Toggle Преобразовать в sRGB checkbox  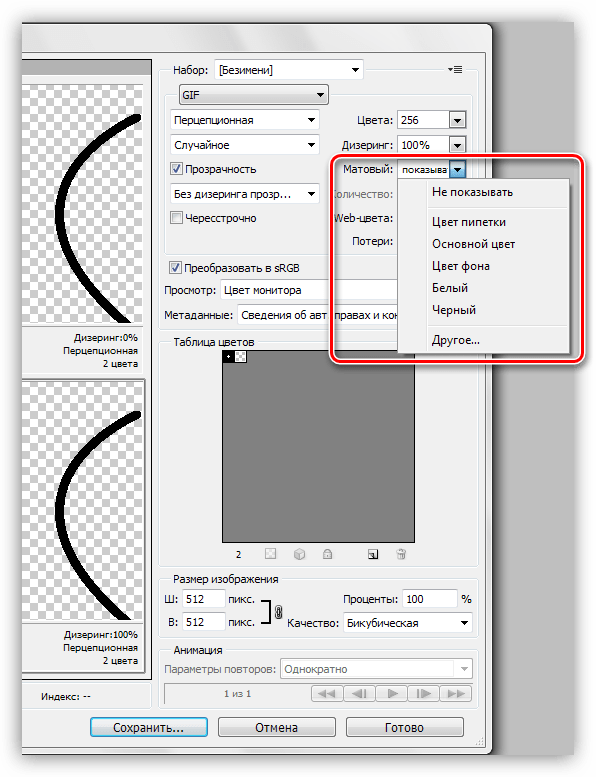[175, 268]
